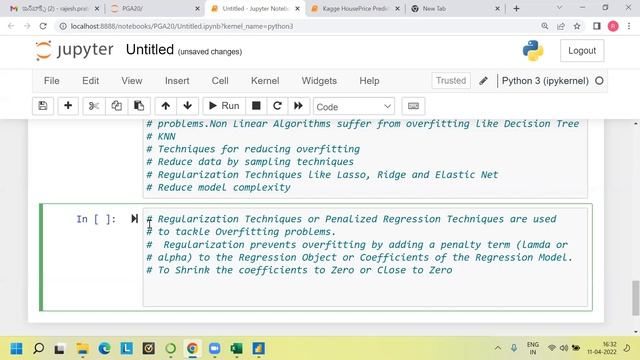Open the Kernel menu
The height and width of the screenshot is (360, 640).
pos(265,81)
